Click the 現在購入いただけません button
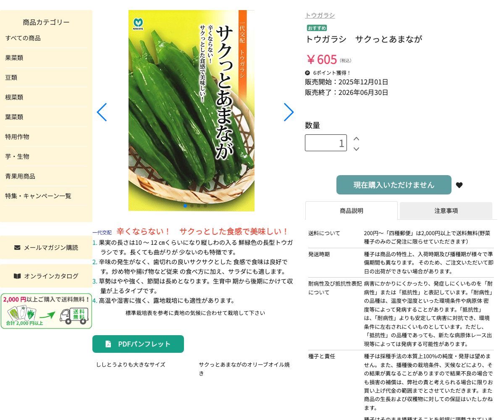 pyautogui.click(x=394, y=185)
